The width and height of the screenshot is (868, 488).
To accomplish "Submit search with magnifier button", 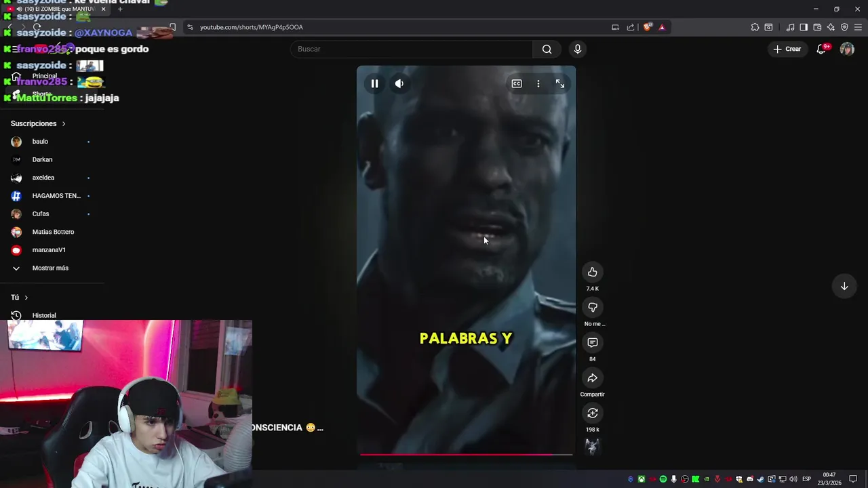I will pos(547,49).
